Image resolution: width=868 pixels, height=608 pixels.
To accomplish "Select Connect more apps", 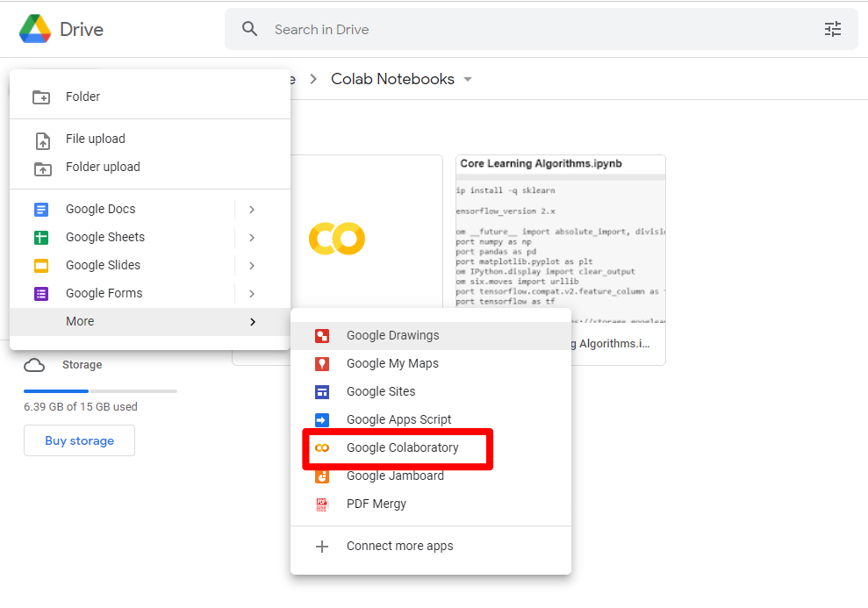I will (399, 547).
